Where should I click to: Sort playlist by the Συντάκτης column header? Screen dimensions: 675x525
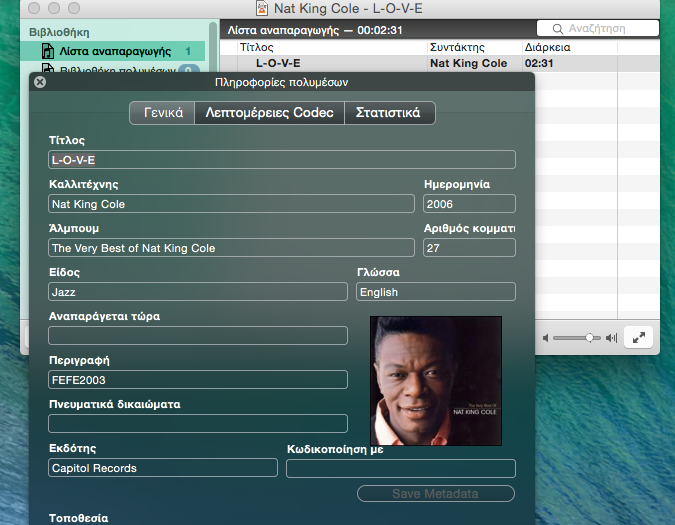pos(474,47)
